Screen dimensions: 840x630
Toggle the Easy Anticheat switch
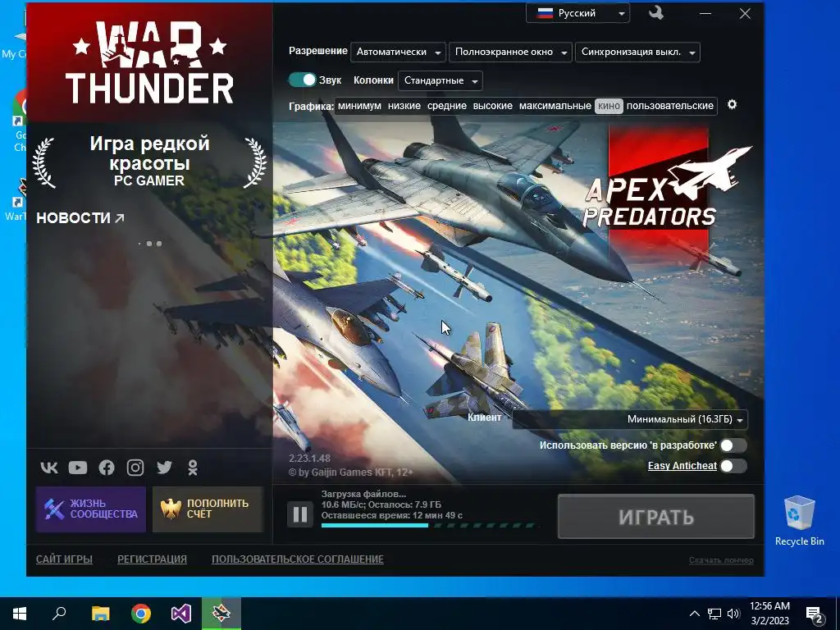(x=733, y=466)
